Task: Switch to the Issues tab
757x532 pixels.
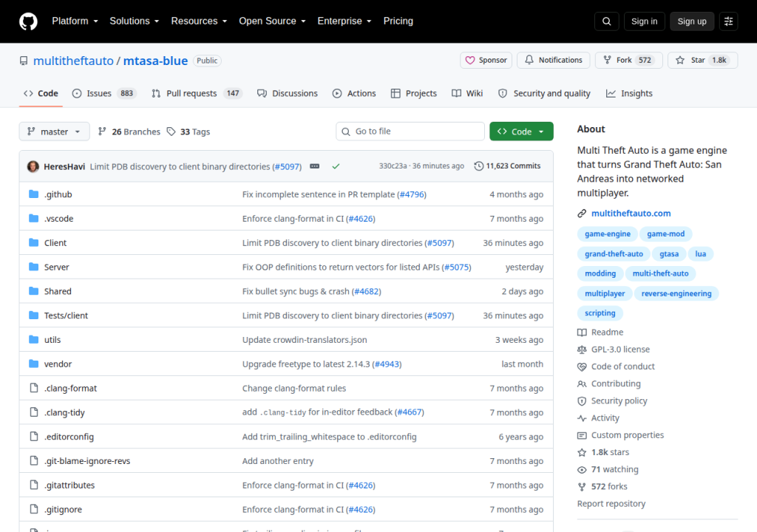Action: 104,93
